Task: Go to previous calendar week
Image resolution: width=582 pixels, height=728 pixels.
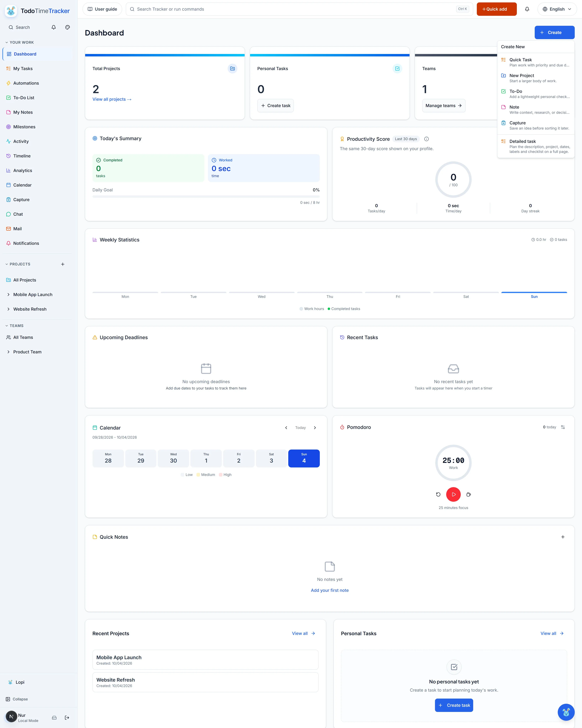Action: point(286,428)
